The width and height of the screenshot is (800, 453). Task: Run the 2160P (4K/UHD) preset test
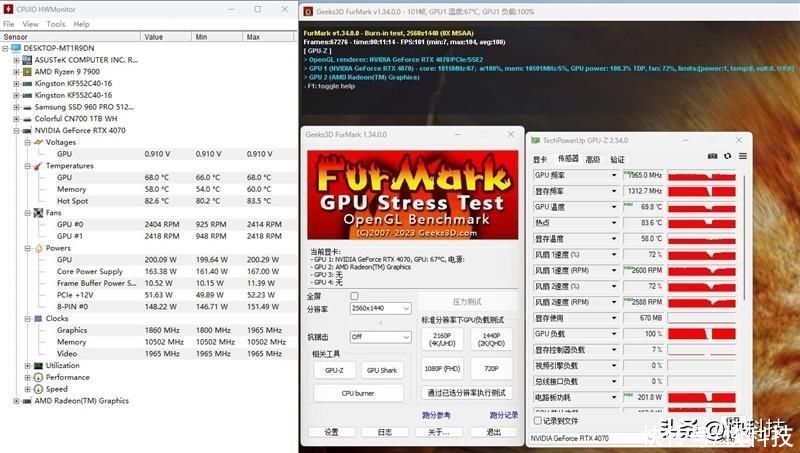click(x=442, y=339)
